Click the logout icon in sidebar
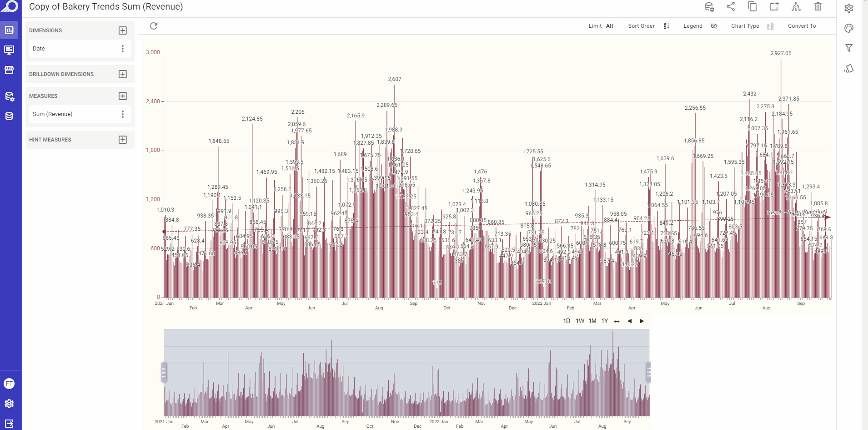The width and height of the screenshot is (868, 430). (x=9, y=423)
